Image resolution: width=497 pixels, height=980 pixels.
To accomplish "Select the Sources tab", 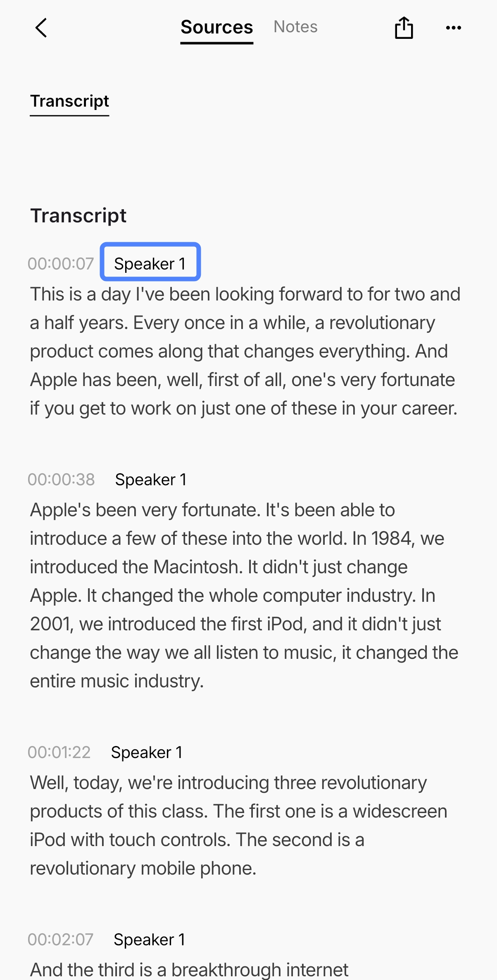I will [217, 28].
